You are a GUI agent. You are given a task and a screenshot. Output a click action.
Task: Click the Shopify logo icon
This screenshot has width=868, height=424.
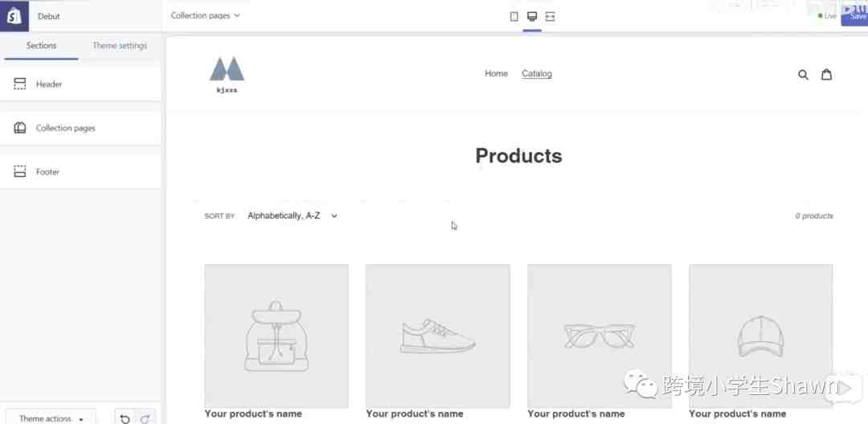[14, 16]
